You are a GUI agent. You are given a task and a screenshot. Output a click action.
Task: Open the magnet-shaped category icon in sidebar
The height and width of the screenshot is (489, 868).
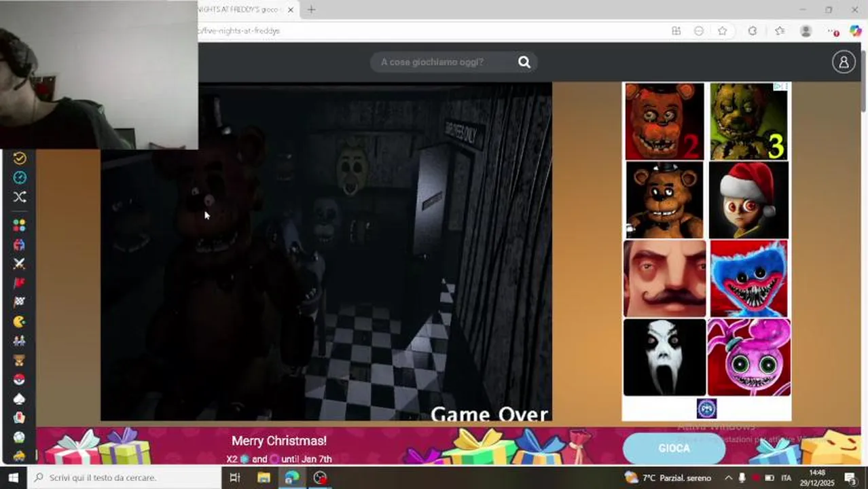(x=20, y=244)
